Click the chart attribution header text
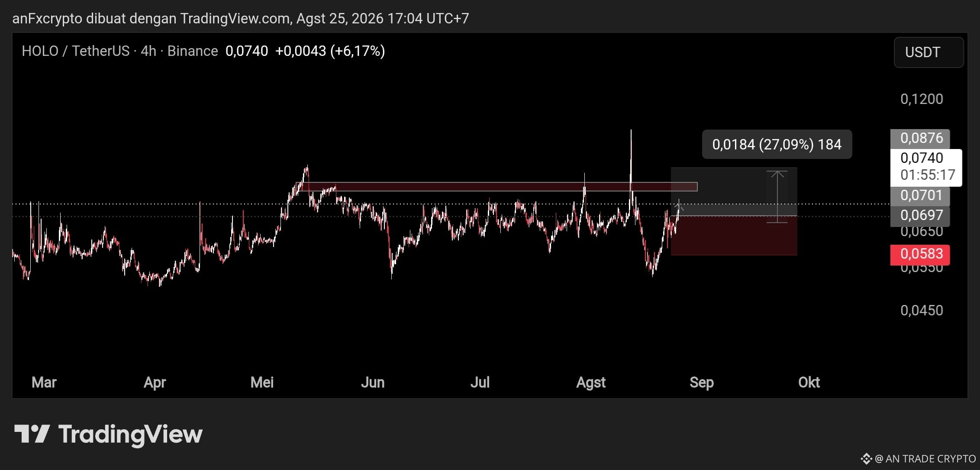This screenshot has width=980, height=470. (x=241, y=18)
